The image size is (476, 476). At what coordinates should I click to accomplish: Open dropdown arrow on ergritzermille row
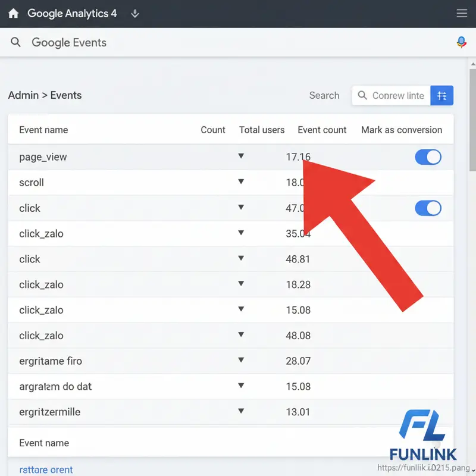tap(241, 411)
